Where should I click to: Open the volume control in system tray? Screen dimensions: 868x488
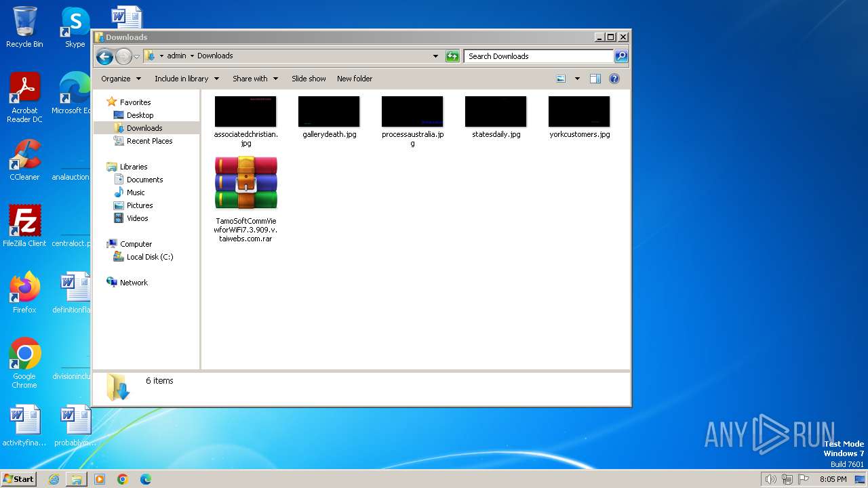point(770,479)
